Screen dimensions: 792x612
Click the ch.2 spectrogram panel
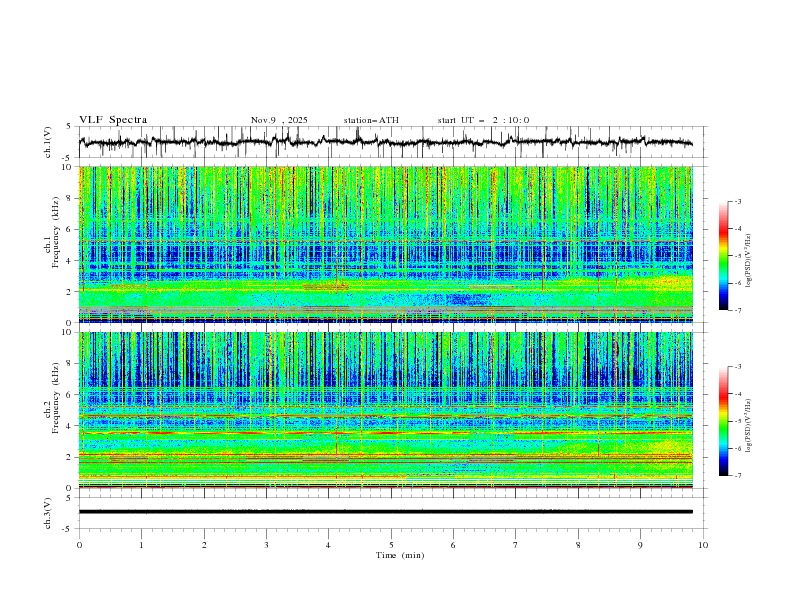click(386, 410)
